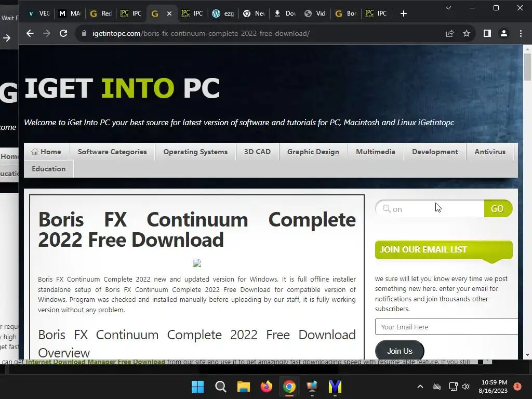This screenshot has width=532, height=399.
Task: Switch to the Bor Google tab
Action: pos(345,14)
